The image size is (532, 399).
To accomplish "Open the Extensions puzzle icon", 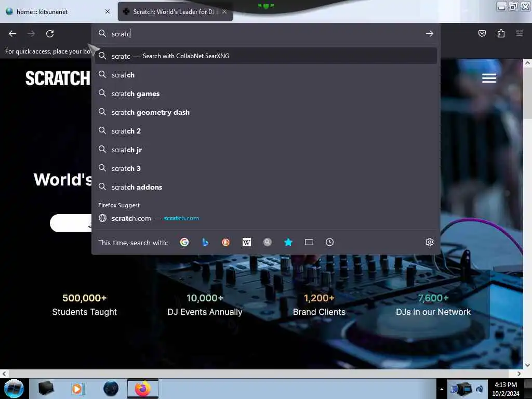I will coord(501,33).
